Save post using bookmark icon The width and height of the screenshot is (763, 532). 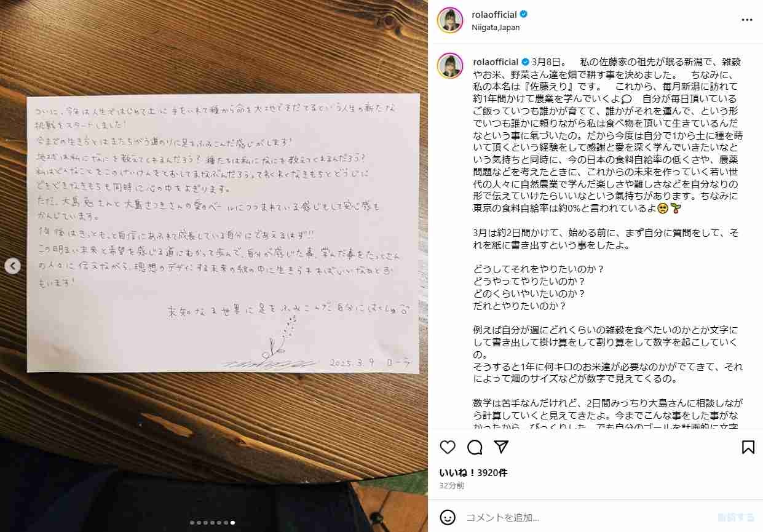point(748,447)
